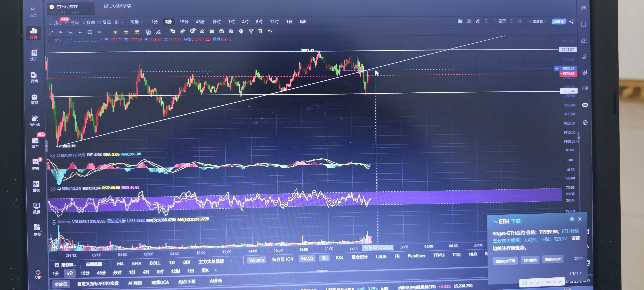Select the trend line drawing tool
Image resolution: width=644 pixels, height=290 pixels.
tap(51, 32)
